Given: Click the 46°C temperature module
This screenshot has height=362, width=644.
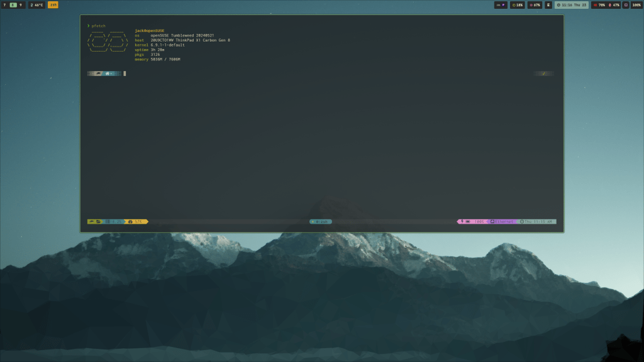Looking at the screenshot, I should tap(36, 5).
